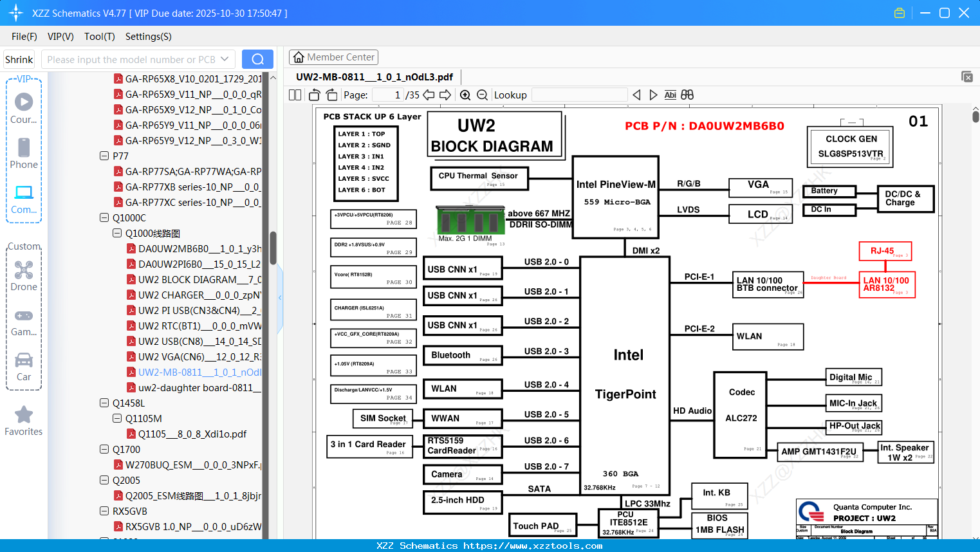The width and height of the screenshot is (980, 552).
Task: Open the DA0UW2PI6B0__15_0_15 file
Action: [194, 264]
